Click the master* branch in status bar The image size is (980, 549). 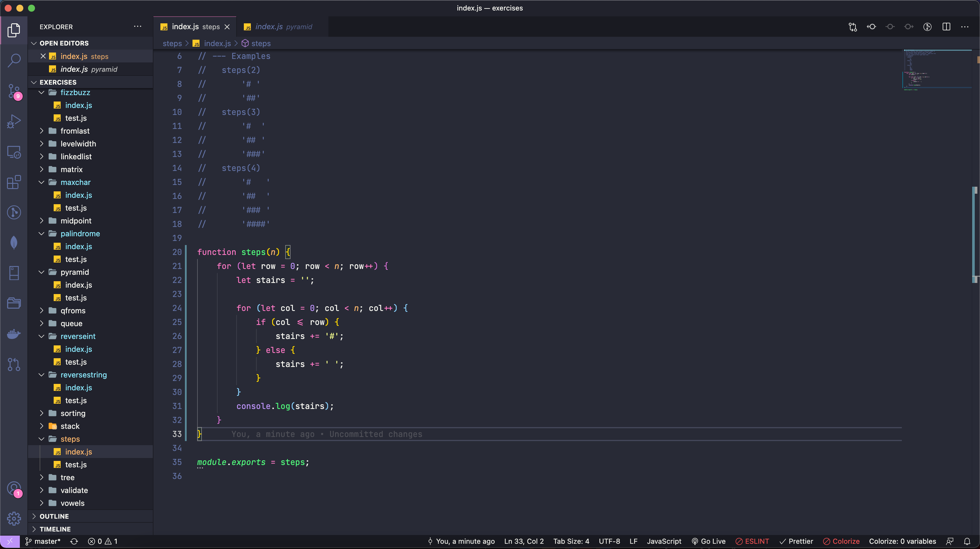[43, 541]
